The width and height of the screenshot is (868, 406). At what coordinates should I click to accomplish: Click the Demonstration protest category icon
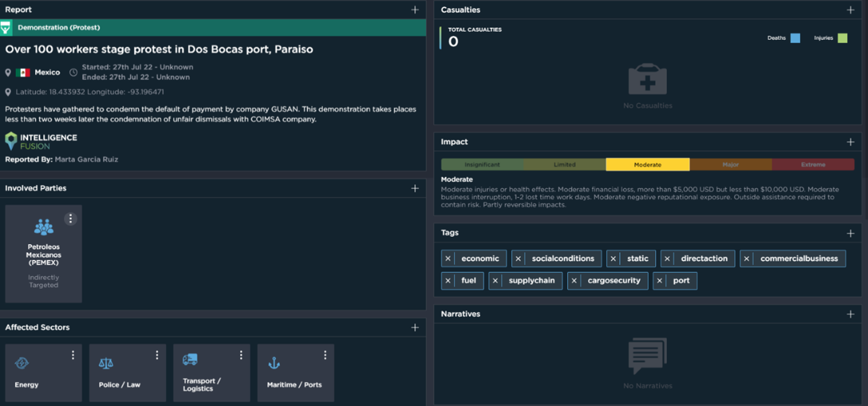(x=6, y=28)
